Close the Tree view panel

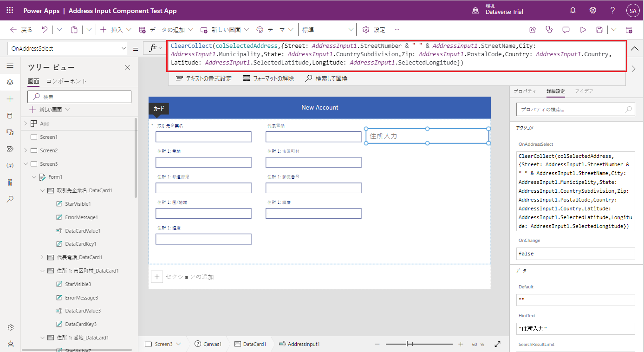[x=127, y=68]
